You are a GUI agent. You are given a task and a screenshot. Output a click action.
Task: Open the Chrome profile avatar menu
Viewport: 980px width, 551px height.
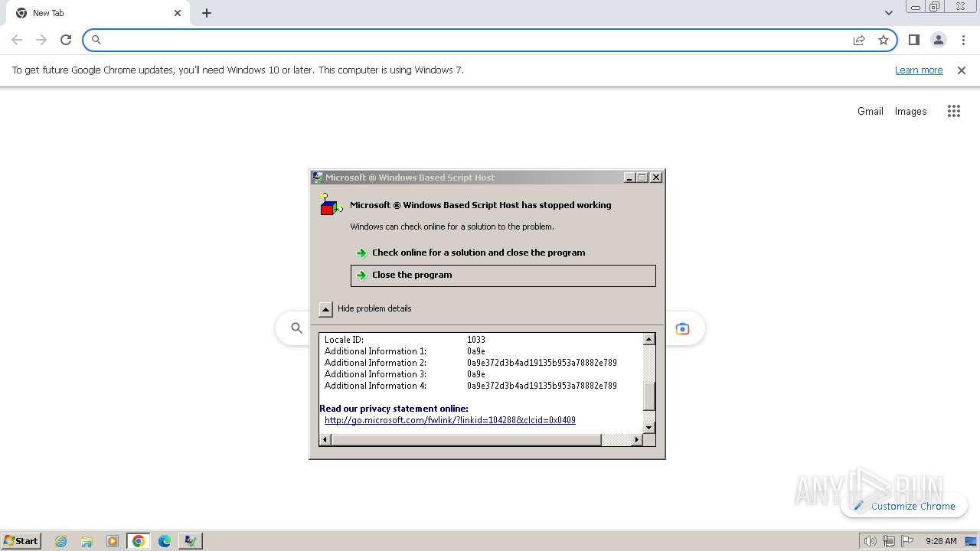point(939,40)
